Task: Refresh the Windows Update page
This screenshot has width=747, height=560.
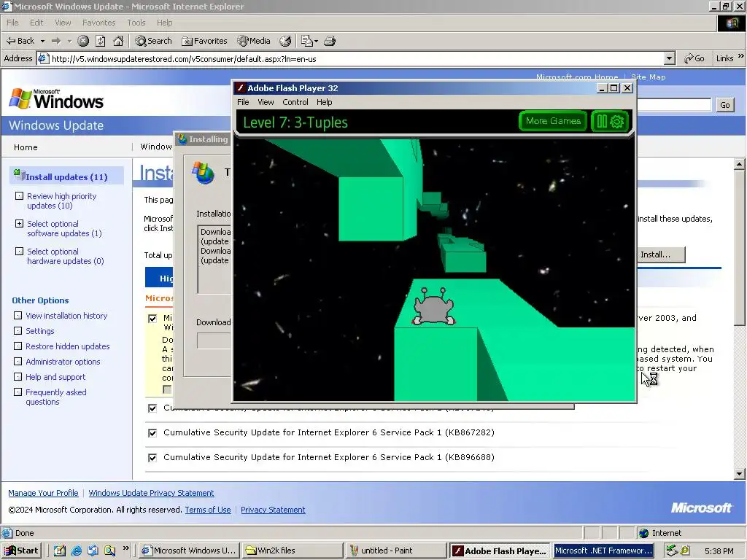Action: pyautogui.click(x=101, y=41)
